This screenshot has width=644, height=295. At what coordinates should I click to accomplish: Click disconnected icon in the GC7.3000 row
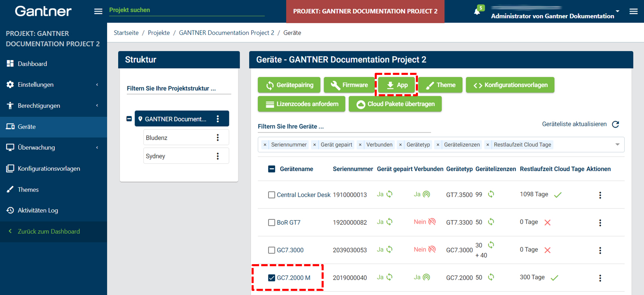pos(432,250)
